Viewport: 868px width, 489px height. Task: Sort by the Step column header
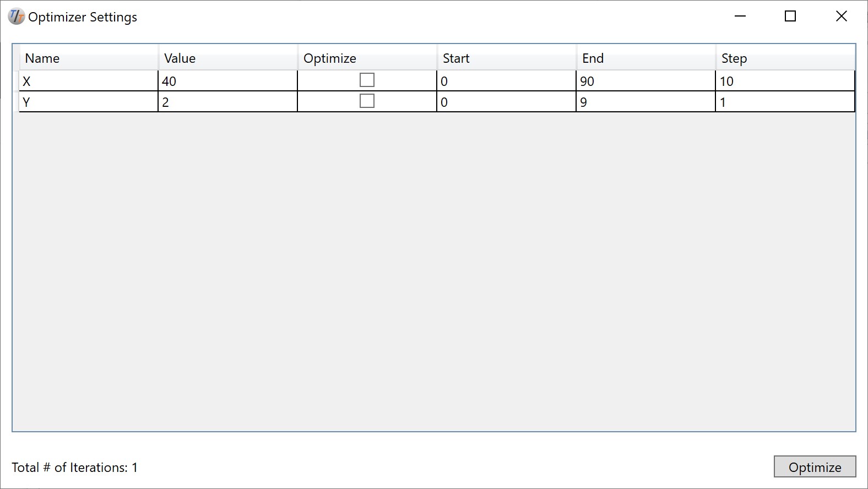(x=785, y=58)
